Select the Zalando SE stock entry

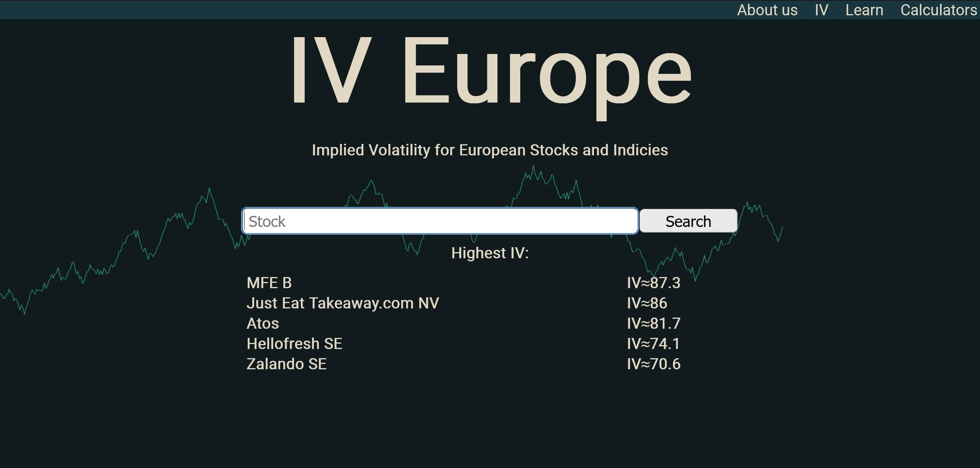click(x=286, y=364)
